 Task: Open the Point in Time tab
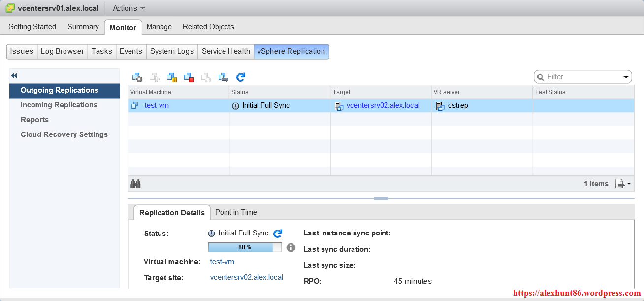(x=236, y=212)
